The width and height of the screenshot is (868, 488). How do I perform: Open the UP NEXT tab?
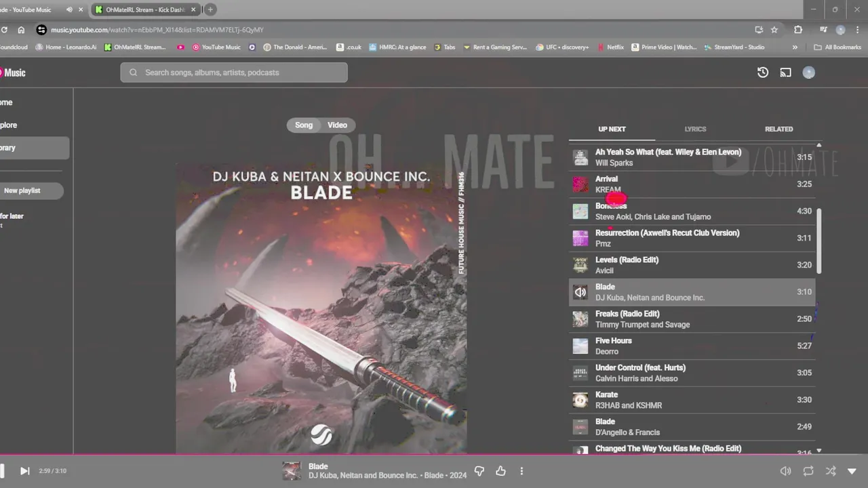[612, 129]
